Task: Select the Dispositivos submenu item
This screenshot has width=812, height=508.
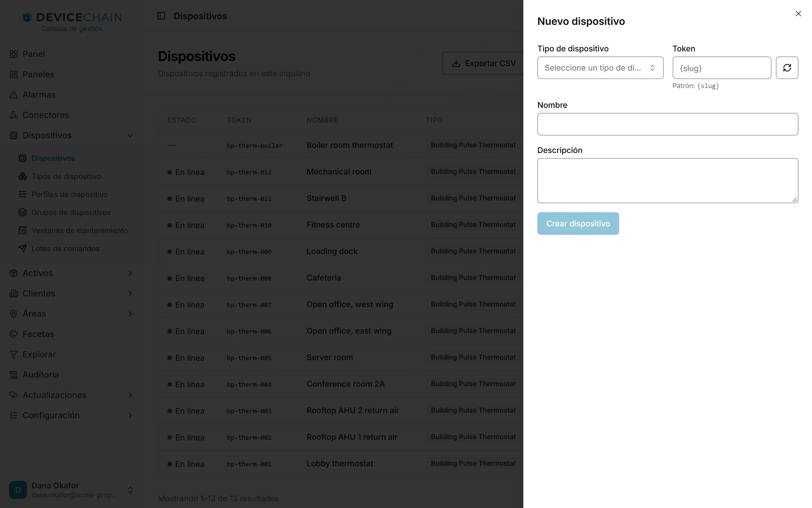Action: point(53,158)
